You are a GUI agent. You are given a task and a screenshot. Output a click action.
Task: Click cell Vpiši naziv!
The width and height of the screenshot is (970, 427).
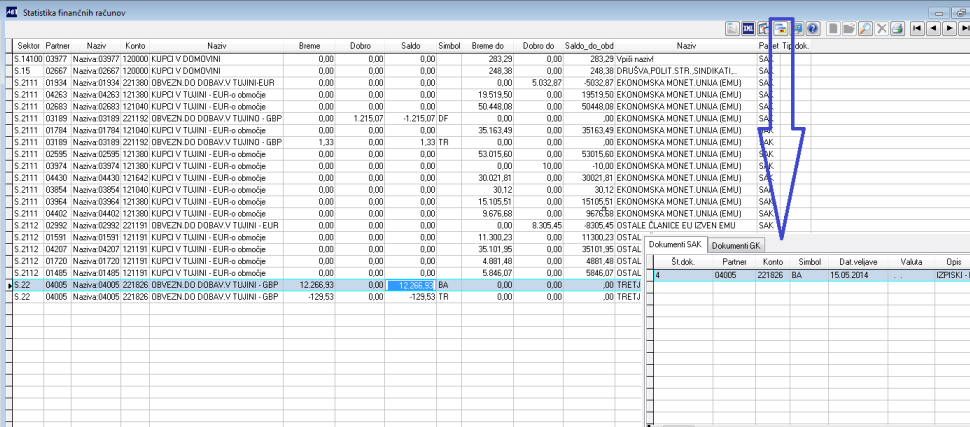pyautogui.click(x=685, y=59)
